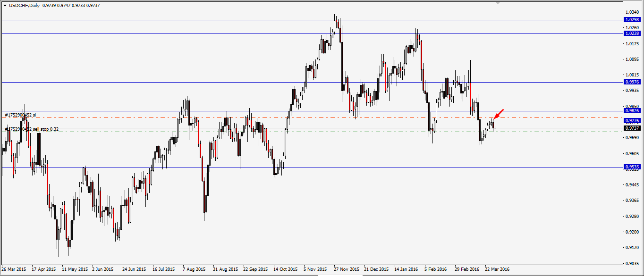Click the 1.0228 horizontal line price tag
The width and height of the screenshot is (644, 276).
point(632,33)
